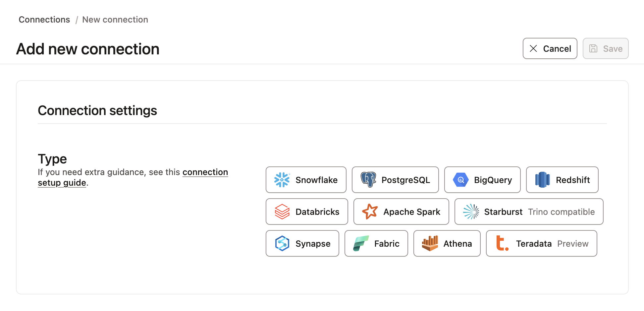This screenshot has width=644, height=311.
Task: Click the Save button
Action: pos(605,49)
